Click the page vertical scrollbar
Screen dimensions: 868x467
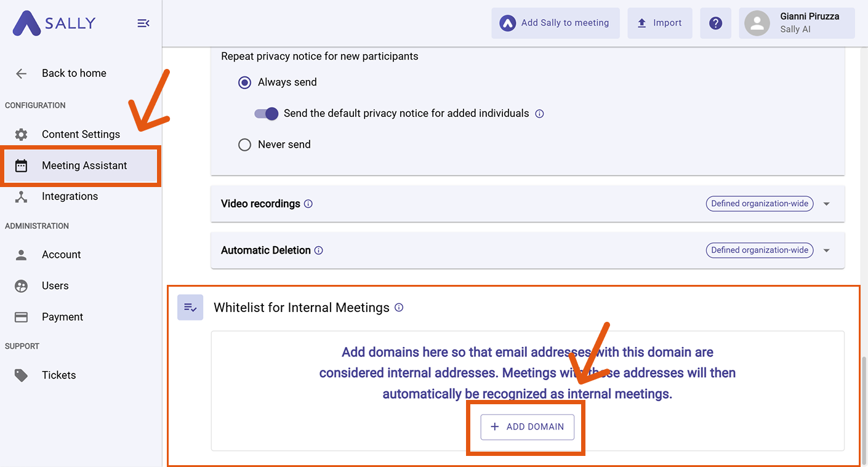pyautogui.click(x=863, y=406)
